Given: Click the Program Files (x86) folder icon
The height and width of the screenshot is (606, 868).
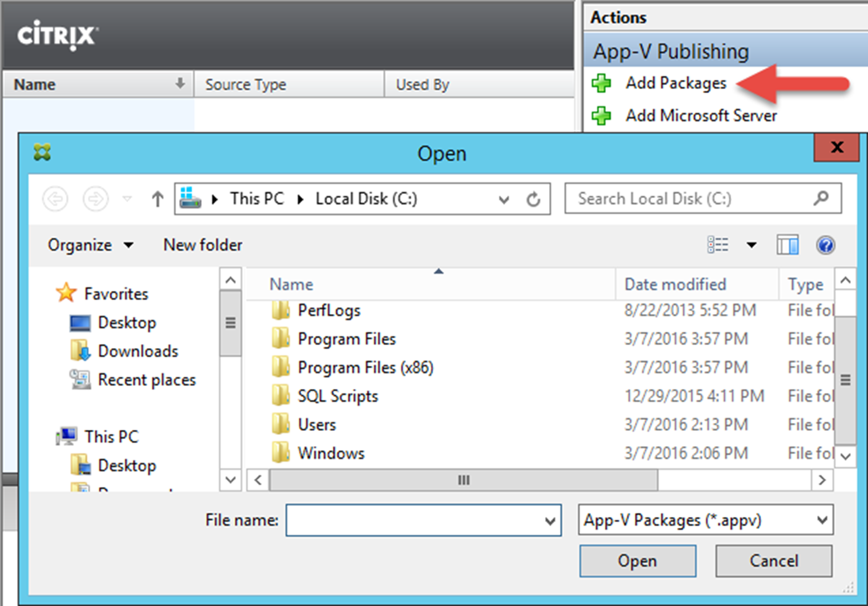Looking at the screenshot, I should click(281, 367).
